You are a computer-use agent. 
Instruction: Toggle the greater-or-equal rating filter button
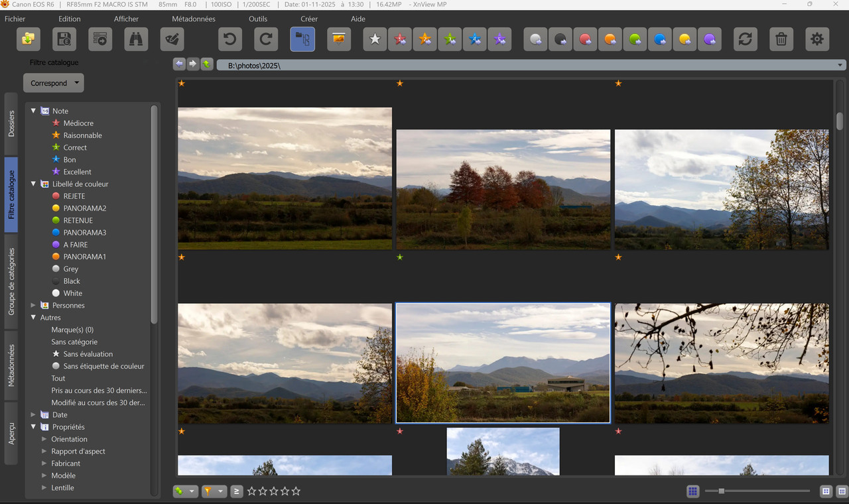[237, 491]
